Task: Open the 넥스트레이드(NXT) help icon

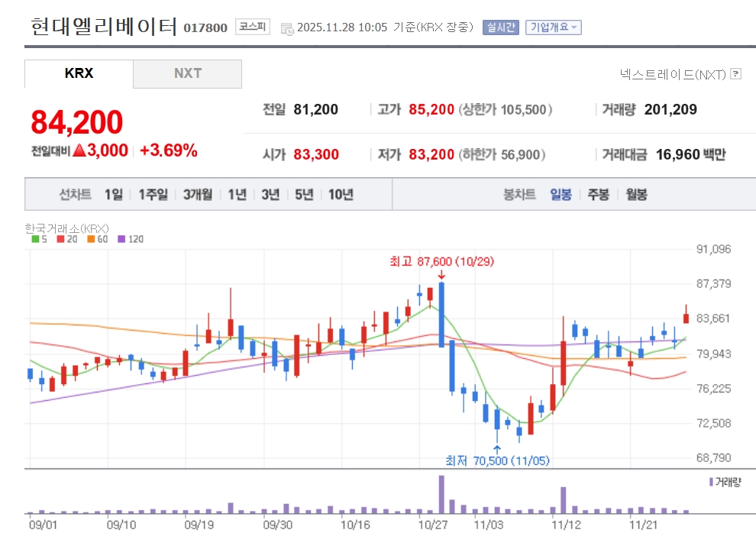Action: pos(735,74)
